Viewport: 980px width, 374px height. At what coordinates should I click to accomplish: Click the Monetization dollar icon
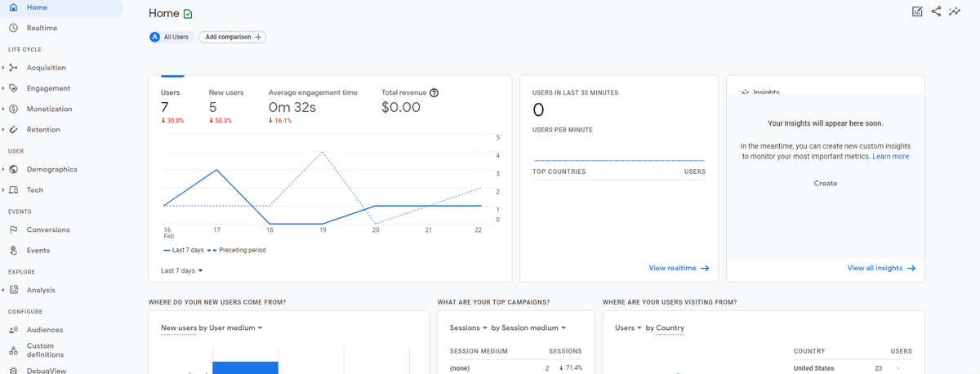pyautogui.click(x=13, y=109)
